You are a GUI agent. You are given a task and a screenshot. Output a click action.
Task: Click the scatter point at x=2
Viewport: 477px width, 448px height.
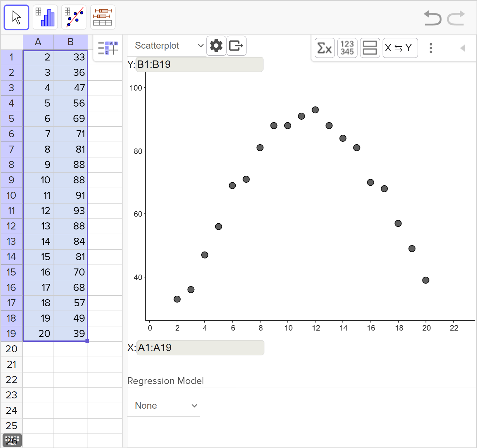177,299
